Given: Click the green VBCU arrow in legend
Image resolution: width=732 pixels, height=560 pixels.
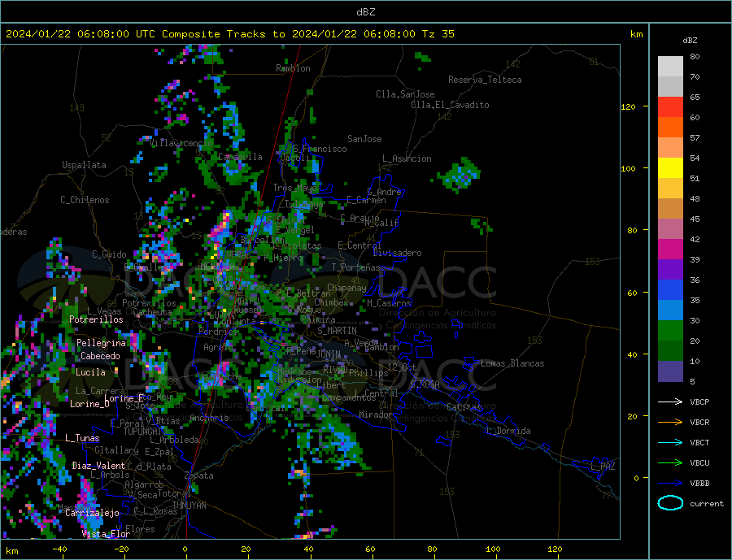Looking at the screenshot, I should pos(670,463).
